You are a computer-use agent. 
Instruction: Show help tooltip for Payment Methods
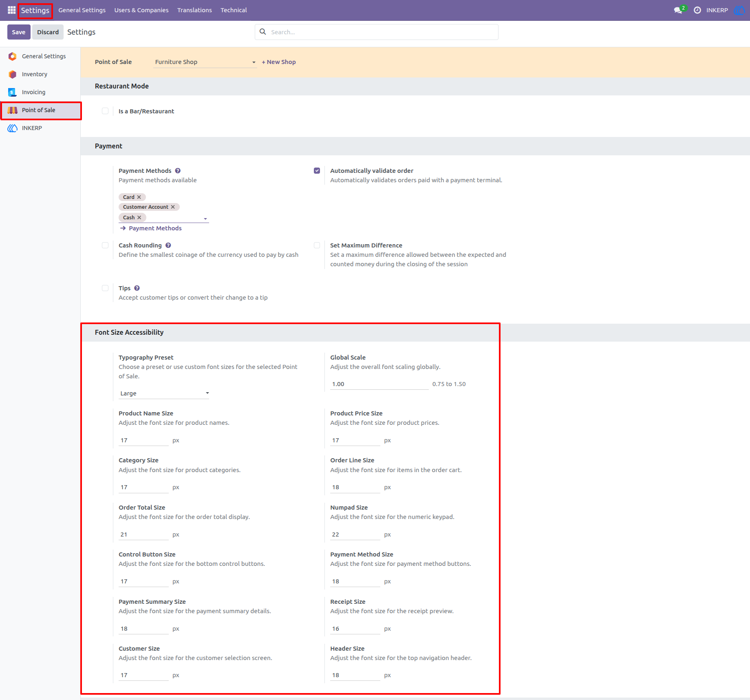click(178, 171)
